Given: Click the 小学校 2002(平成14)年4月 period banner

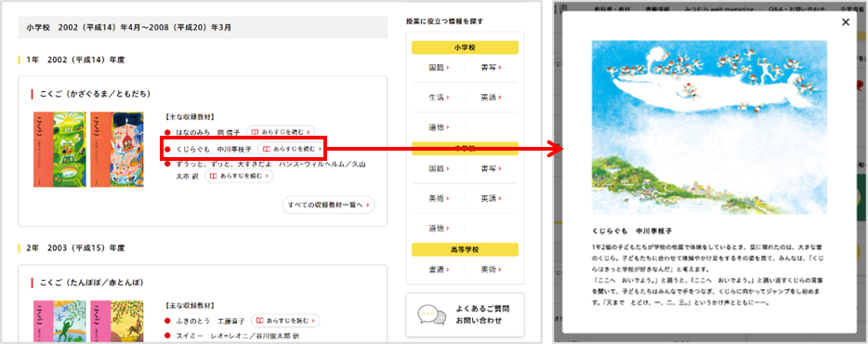Looking at the screenshot, I should [x=203, y=27].
